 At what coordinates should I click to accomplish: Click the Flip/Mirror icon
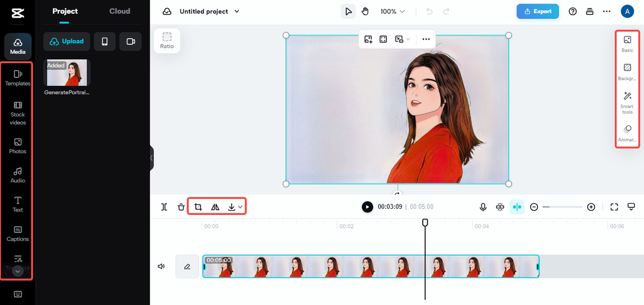pyautogui.click(x=215, y=207)
